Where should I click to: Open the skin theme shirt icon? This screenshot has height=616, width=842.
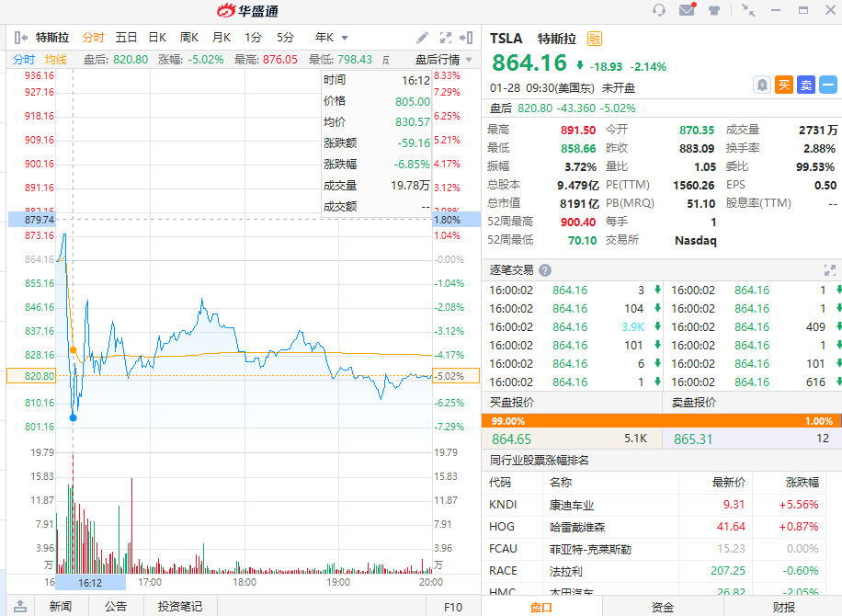[x=714, y=10]
